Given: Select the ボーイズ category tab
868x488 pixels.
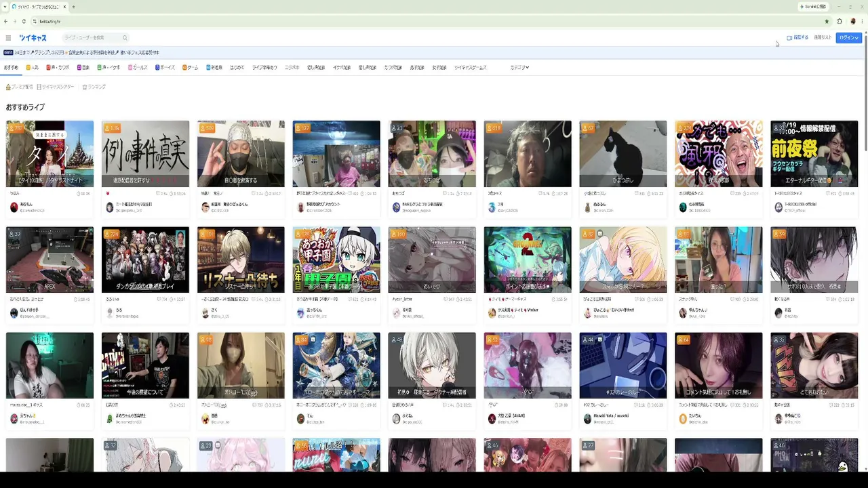Looking at the screenshot, I should pos(165,68).
